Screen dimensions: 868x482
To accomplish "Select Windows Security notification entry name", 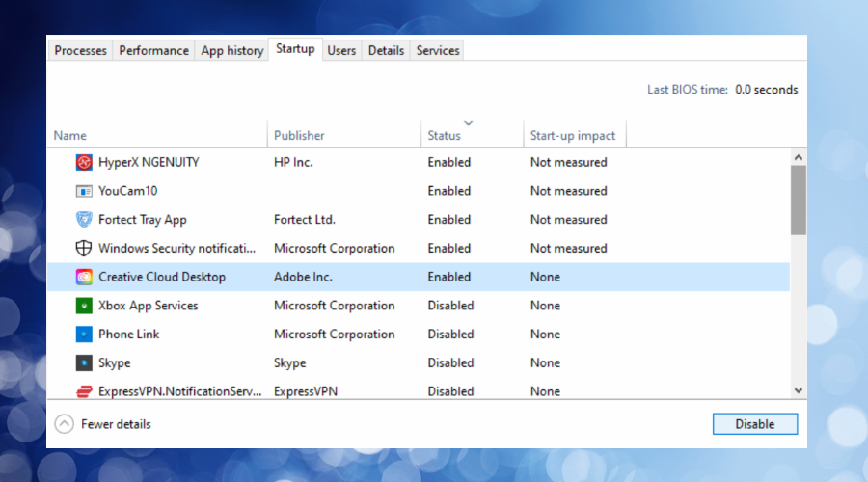I will pyautogui.click(x=176, y=248).
